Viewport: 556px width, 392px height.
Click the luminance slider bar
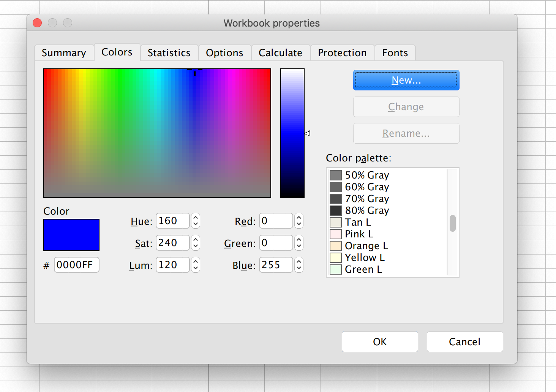(x=292, y=133)
